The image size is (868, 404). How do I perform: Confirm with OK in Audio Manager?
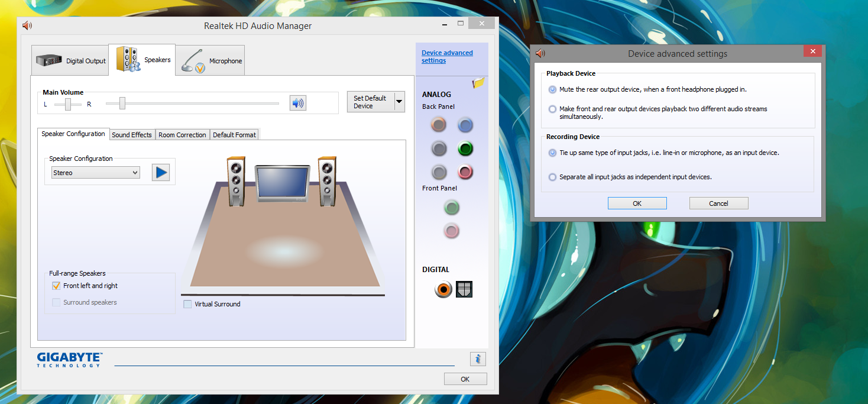coord(465,379)
